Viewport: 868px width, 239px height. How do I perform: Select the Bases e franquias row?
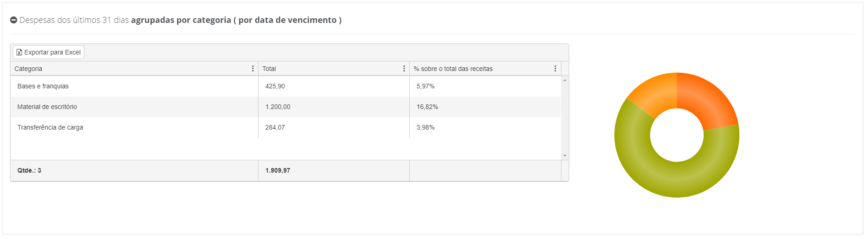pos(286,86)
